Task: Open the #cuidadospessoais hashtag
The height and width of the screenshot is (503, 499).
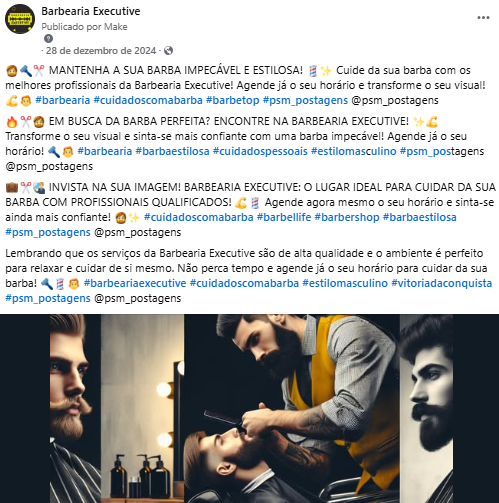Action: 260,151
